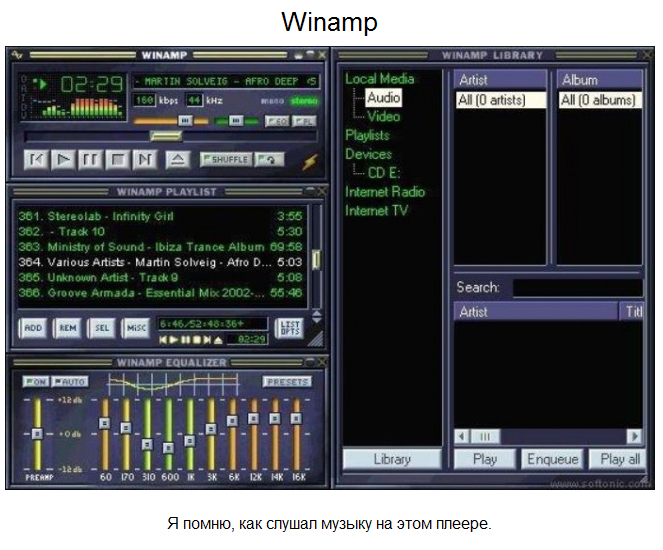Select All (0 artists) row

click(x=500, y=100)
